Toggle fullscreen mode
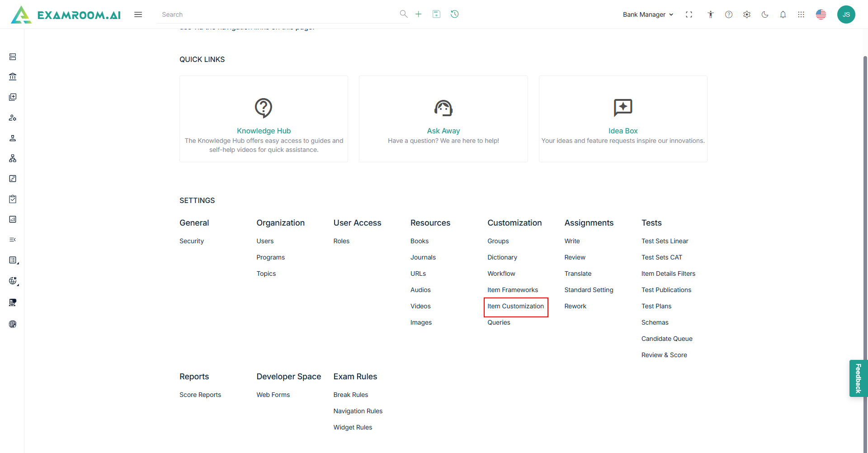 pyautogui.click(x=689, y=14)
